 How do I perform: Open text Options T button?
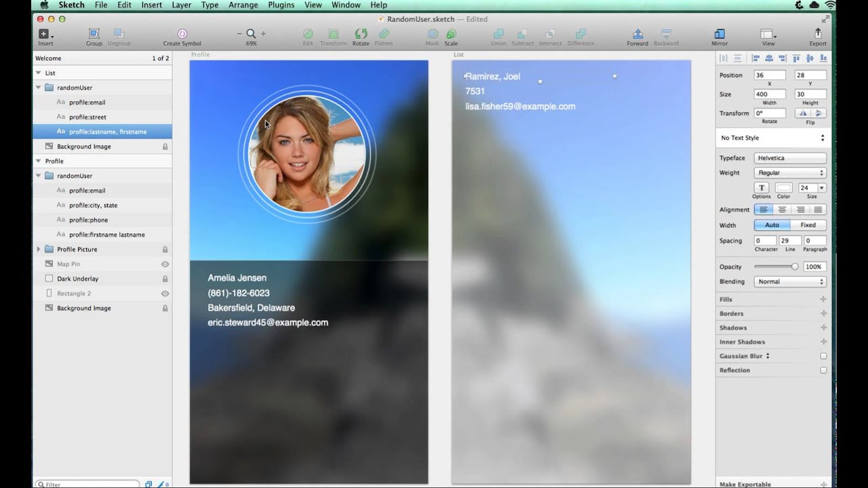[x=761, y=188]
